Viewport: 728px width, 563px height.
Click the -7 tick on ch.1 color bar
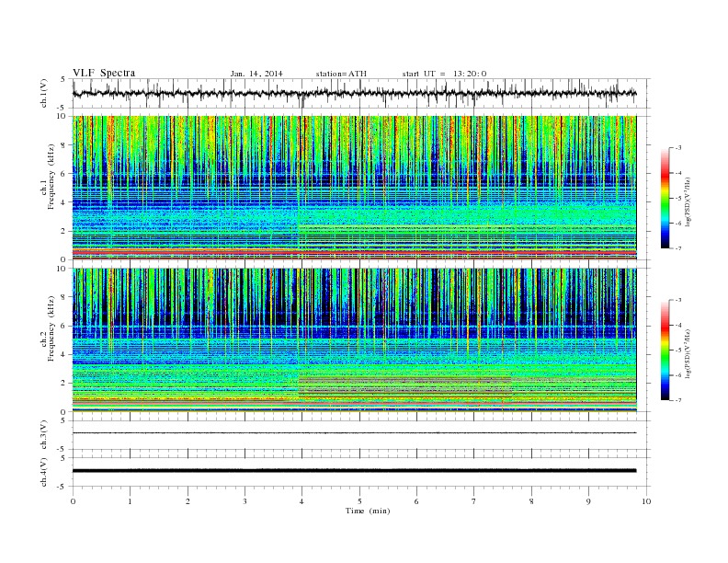tap(678, 248)
